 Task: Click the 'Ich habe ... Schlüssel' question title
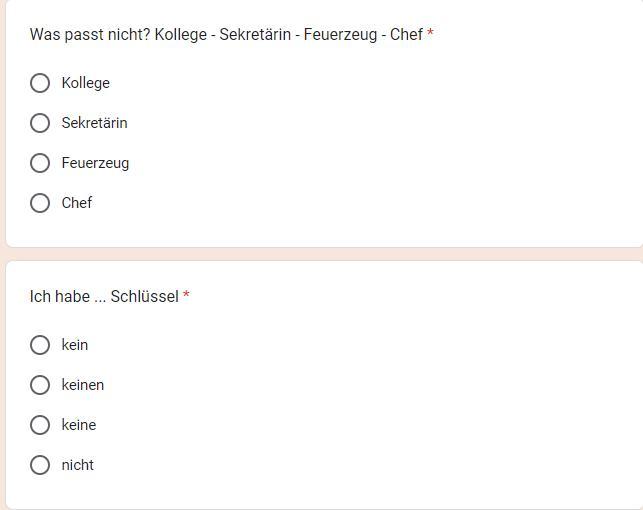tap(104, 297)
